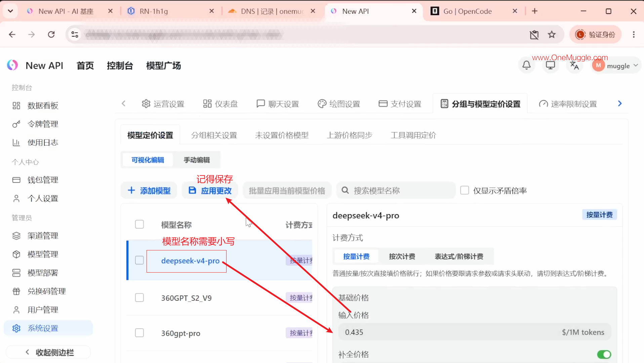Switch to 聊天设置 tab

[x=278, y=104]
